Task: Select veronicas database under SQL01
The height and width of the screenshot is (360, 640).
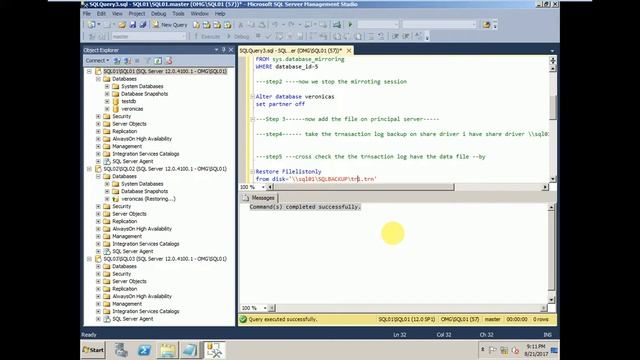Action: tap(132, 109)
